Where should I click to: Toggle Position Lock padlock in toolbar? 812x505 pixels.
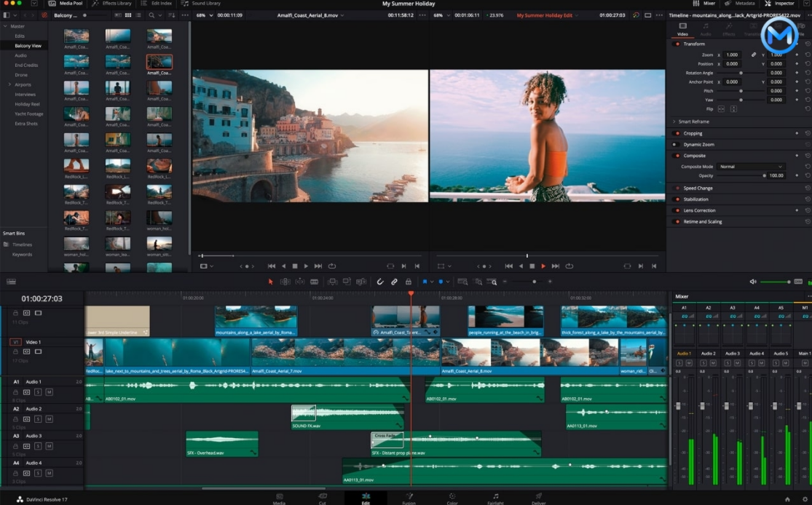pos(409,282)
